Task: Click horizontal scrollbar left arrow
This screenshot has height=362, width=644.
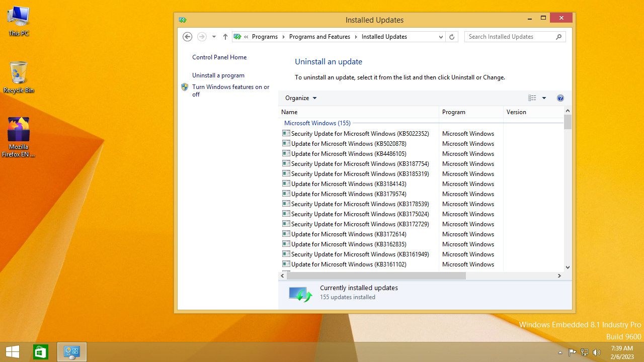Action: pos(282,276)
